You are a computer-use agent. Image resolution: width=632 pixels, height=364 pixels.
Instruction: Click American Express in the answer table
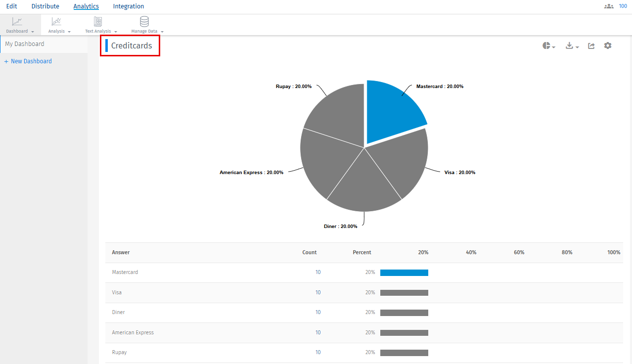coord(133,332)
